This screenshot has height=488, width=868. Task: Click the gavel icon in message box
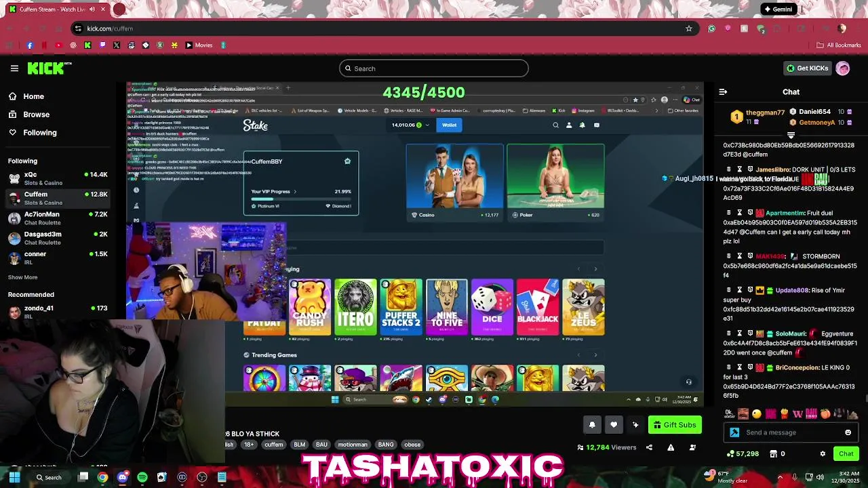tap(734, 432)
